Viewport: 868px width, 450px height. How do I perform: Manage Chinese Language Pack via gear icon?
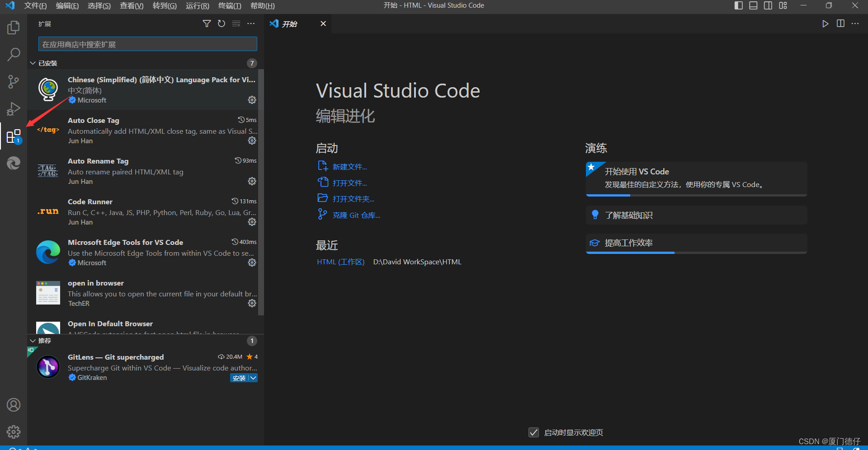tap(252, 100)
